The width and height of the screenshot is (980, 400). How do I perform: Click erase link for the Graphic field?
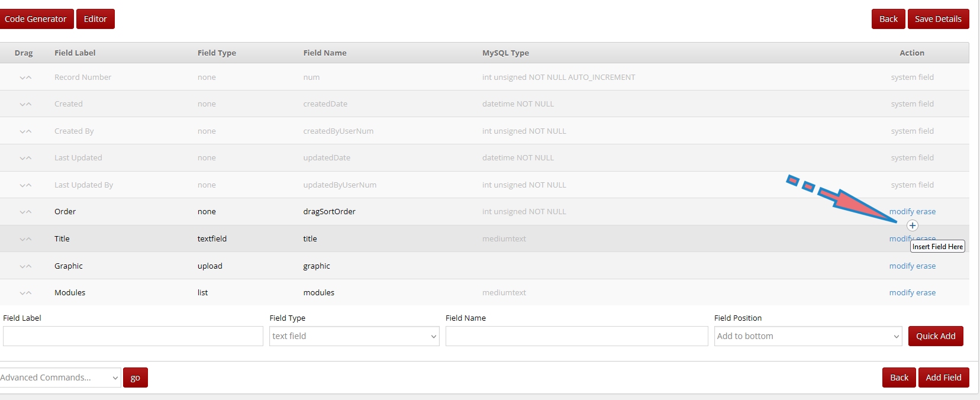pos(926,266)
